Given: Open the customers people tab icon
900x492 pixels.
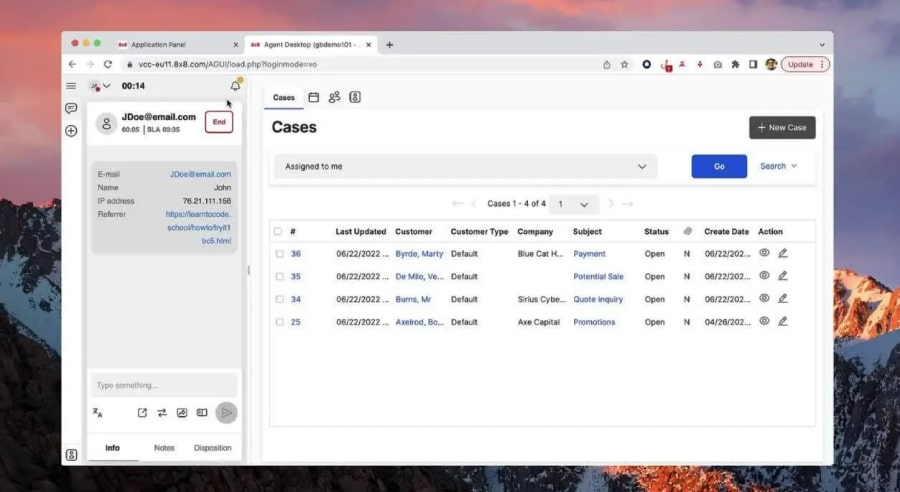Looking at the screenshot, I should (334, 98).
